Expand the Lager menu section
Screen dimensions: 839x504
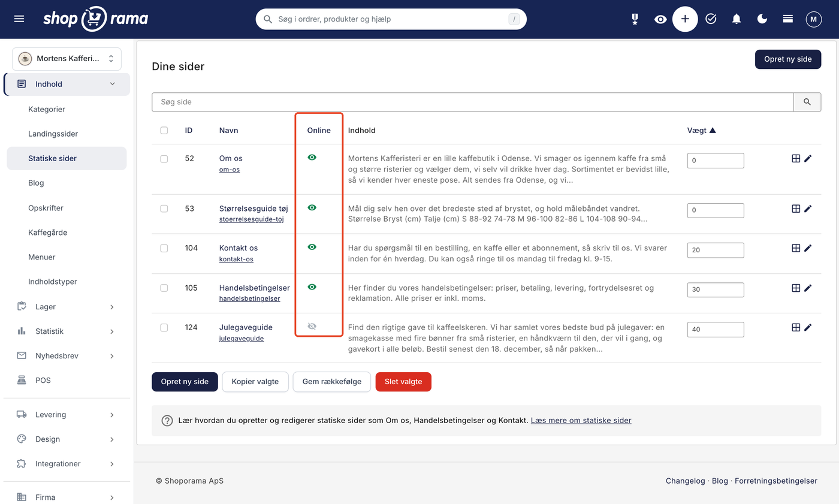tap(67, 307)
